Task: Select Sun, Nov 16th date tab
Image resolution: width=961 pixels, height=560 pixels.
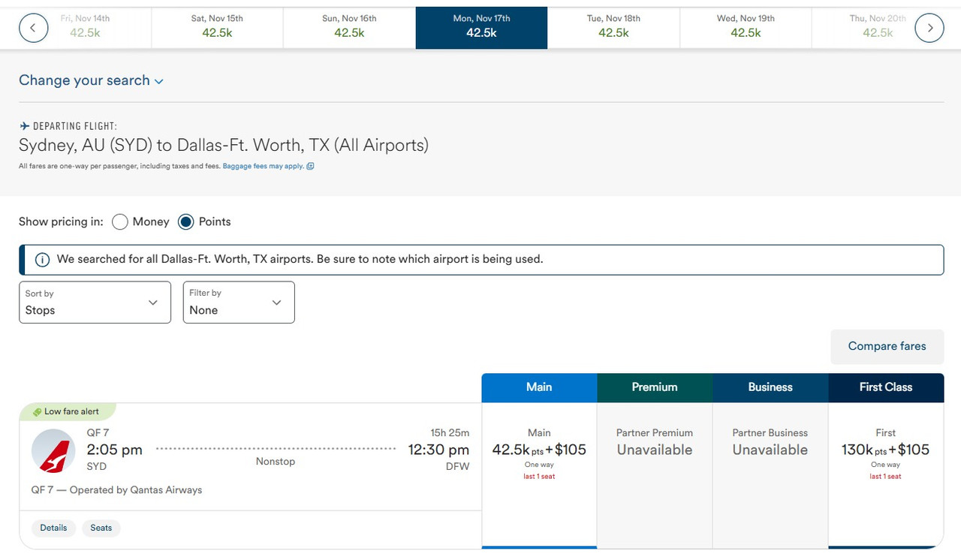Action: point(349,26)
